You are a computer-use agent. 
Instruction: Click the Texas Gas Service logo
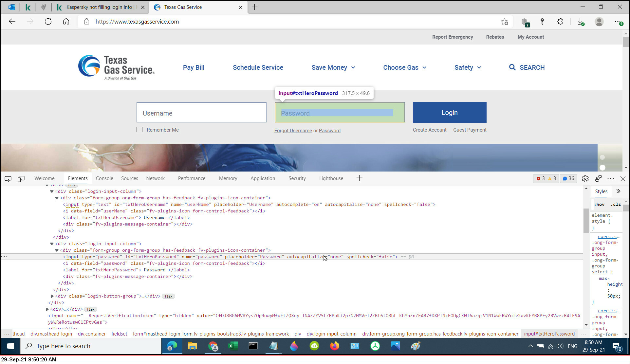click(x=116, y=67)
